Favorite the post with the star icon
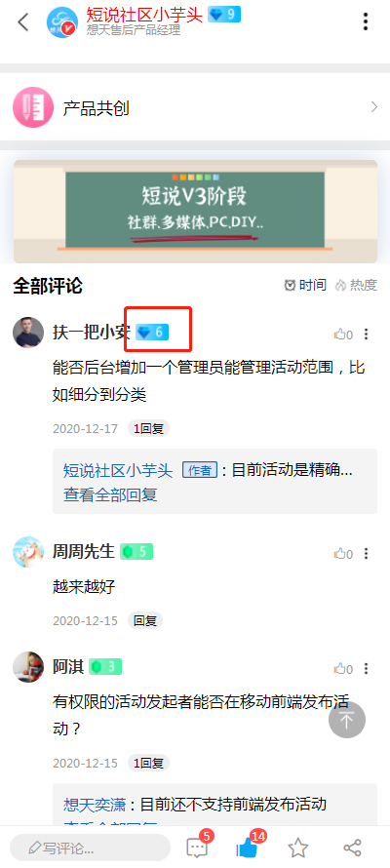The width and height of the screenshot is (390, 868). (x=298, y=848)
